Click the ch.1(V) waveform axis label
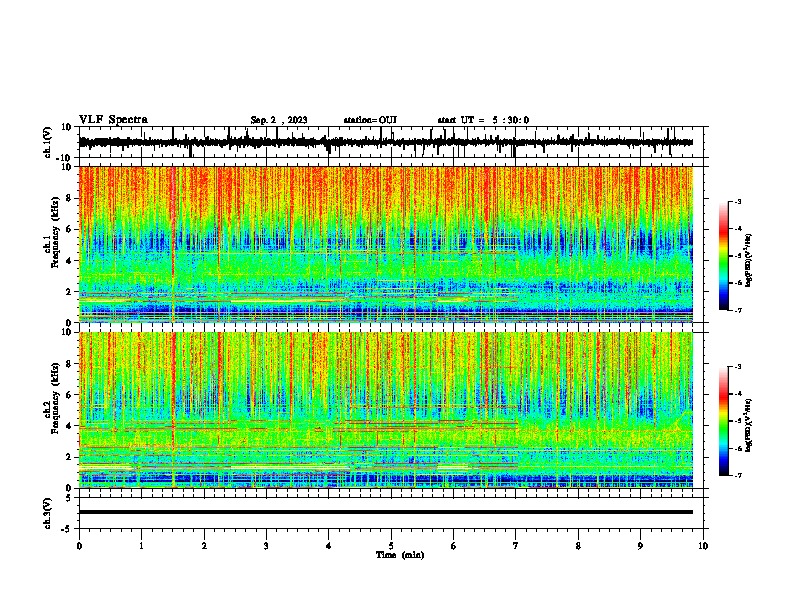The height and width of the screenshot is (612, 792). pos(48,142)
